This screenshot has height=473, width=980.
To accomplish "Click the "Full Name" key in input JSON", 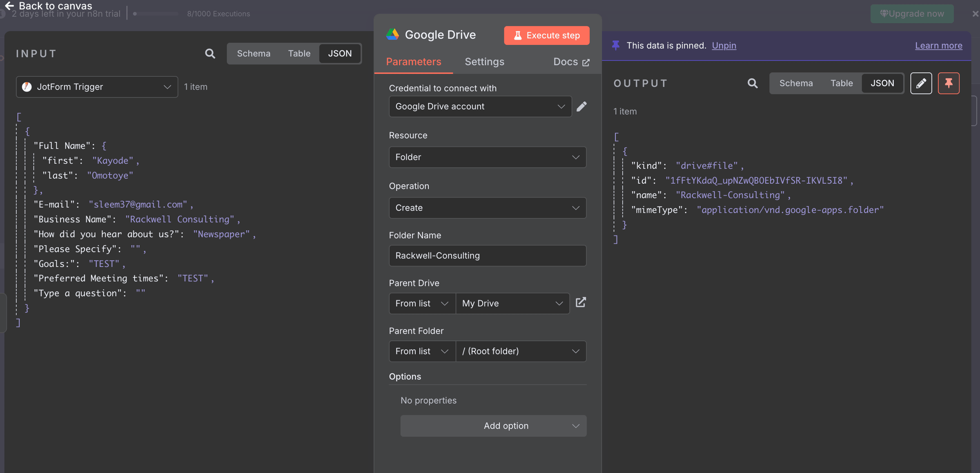I will point(62,146).
